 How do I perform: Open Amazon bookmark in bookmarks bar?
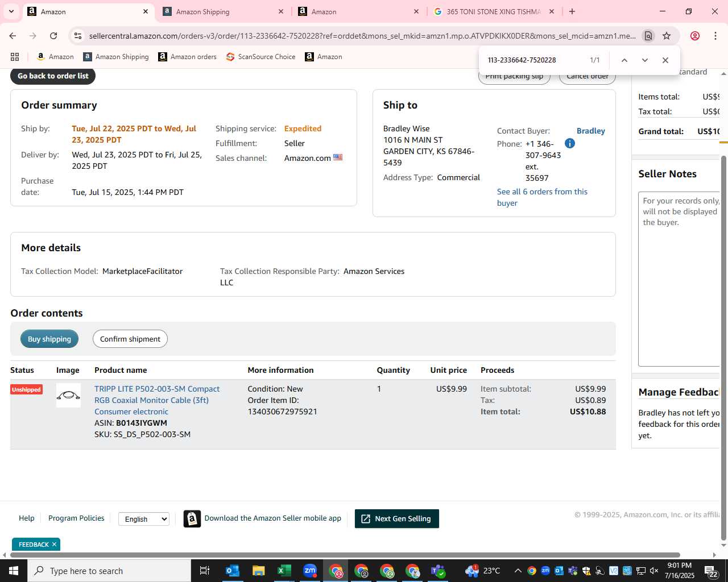pos(55,57)
